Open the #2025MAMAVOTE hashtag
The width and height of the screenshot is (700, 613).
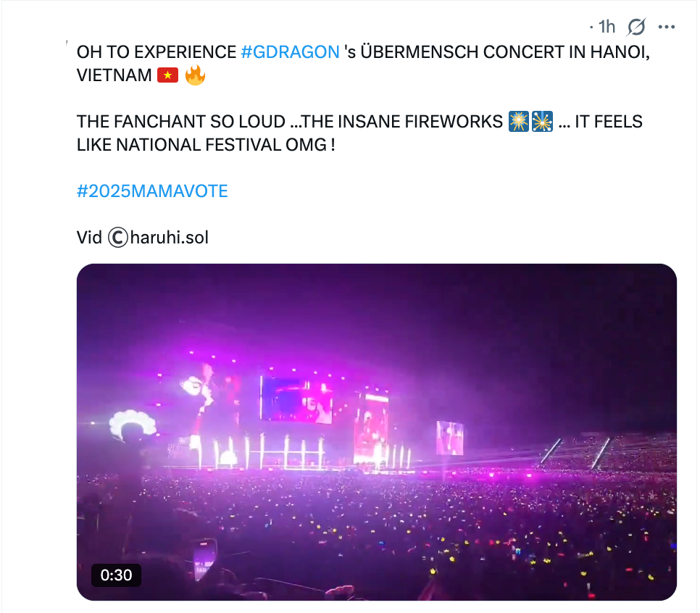coord(152,191)
